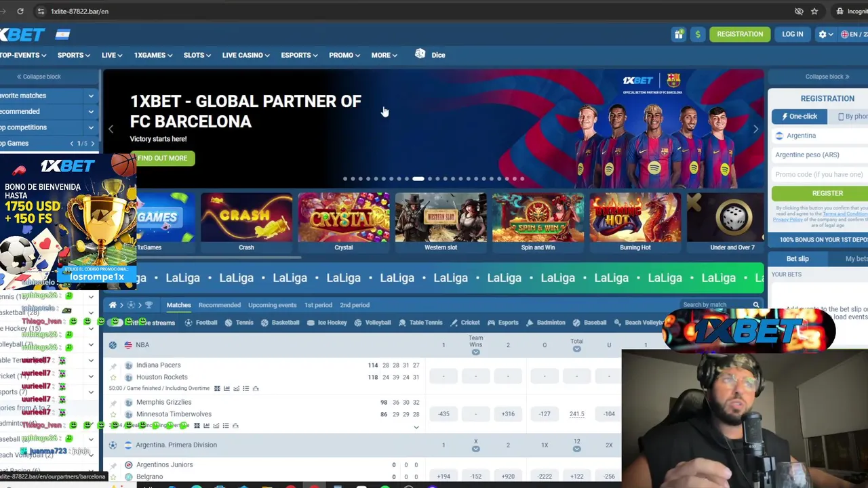
Task: Open the gift bonuses icon in header
Action: click(x=679, y=34)
